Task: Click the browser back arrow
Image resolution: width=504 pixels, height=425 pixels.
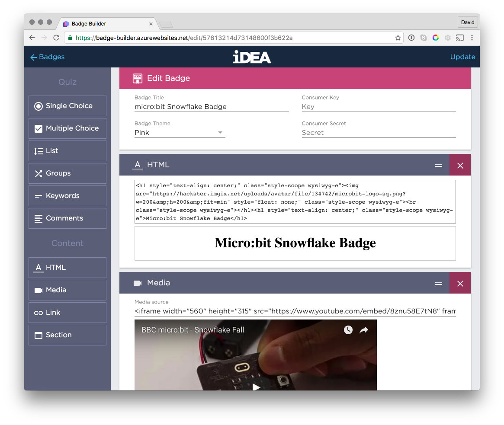Action: click(32, 38)
